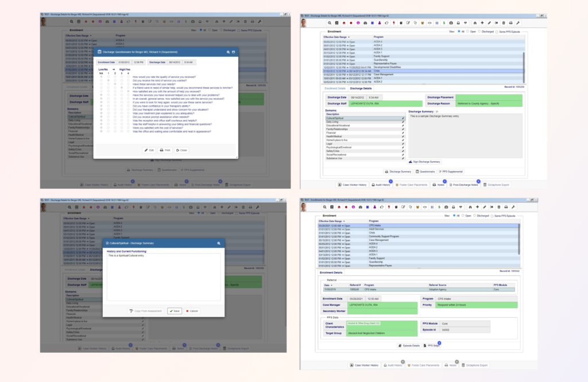Switch to the active Discharge Details tab
This screenshot has width=588, height=382.
pos(361,88)
